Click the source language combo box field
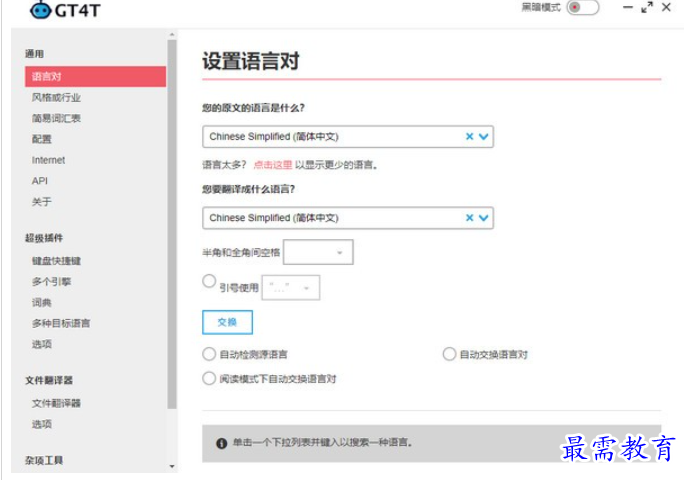The image size is (684, 480). point(348,137)
